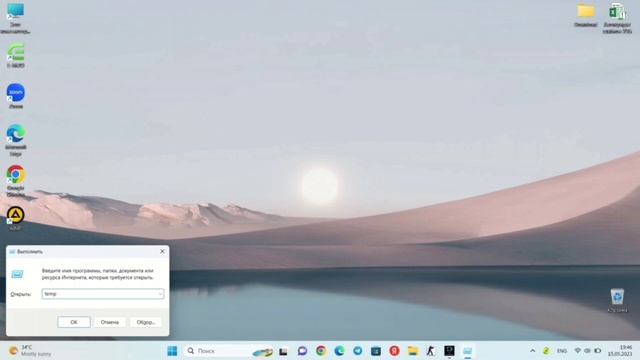Open File Explorer from the taskbar

(413, 351)
